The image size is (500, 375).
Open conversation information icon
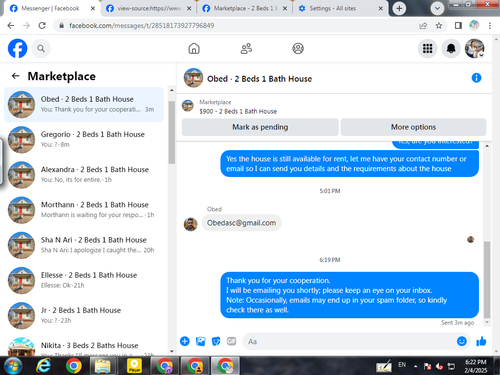(476, 78)
